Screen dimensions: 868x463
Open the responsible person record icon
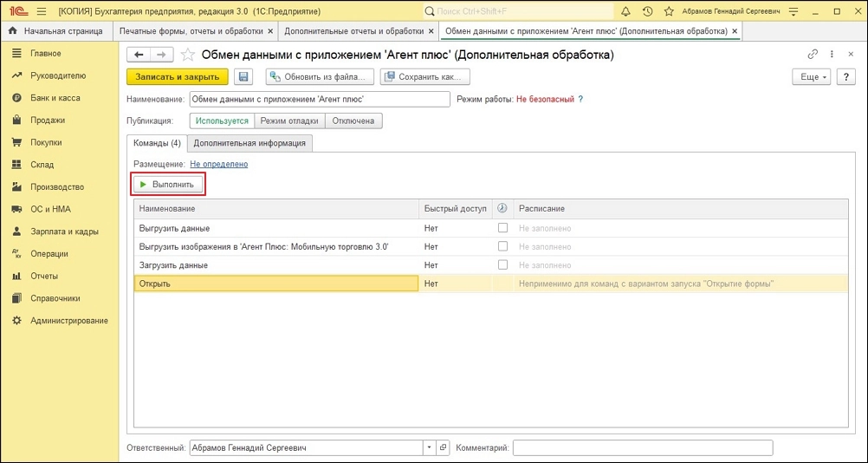(x=443, y=447)
